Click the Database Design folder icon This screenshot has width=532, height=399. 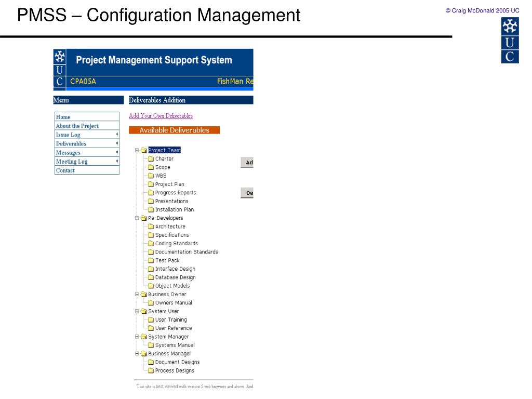(151, 277)
